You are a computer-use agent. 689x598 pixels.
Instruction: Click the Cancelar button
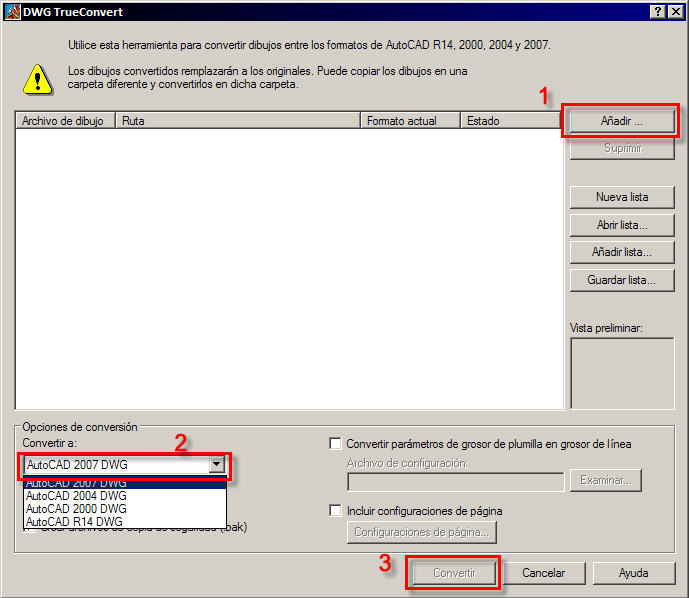point(544,573)
